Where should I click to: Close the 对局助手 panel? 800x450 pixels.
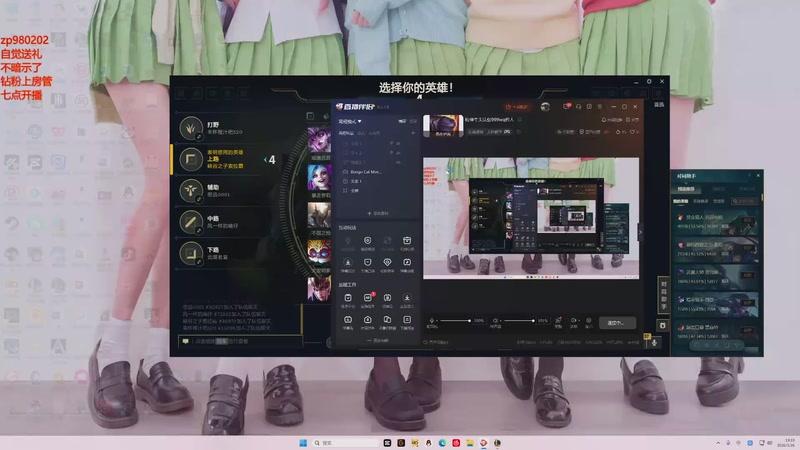coord(758,176)
